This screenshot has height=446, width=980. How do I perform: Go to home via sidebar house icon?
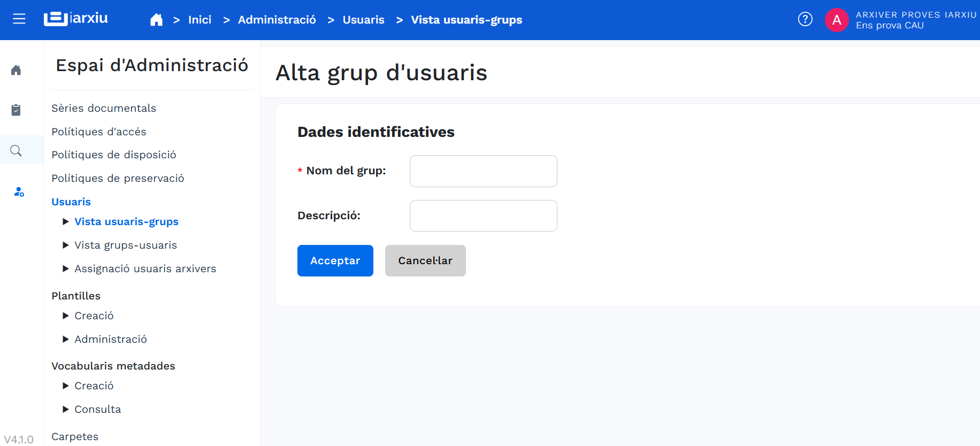(x=16, y=70)
